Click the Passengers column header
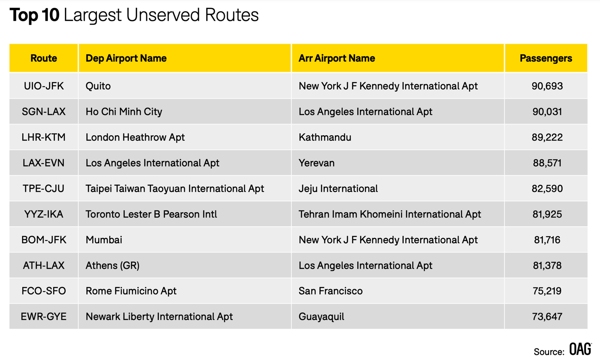The width and height of the screenshot is (602, 364). tap(546, 58)
